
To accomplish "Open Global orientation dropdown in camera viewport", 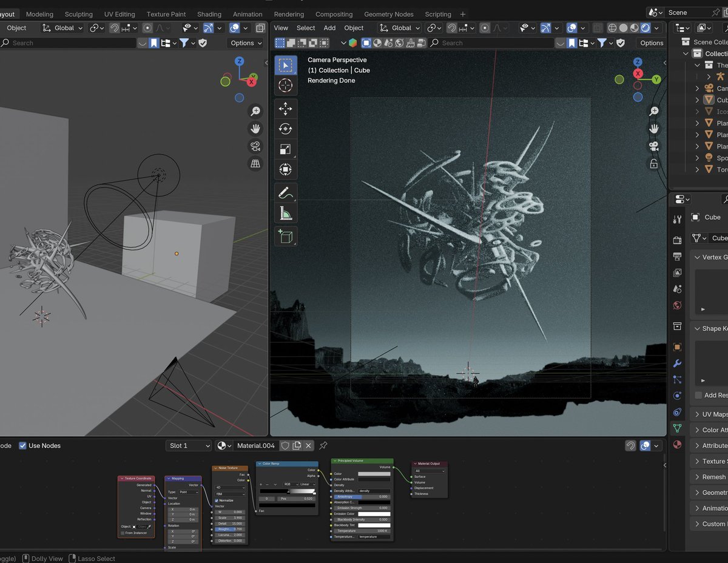I will point(398,28).
